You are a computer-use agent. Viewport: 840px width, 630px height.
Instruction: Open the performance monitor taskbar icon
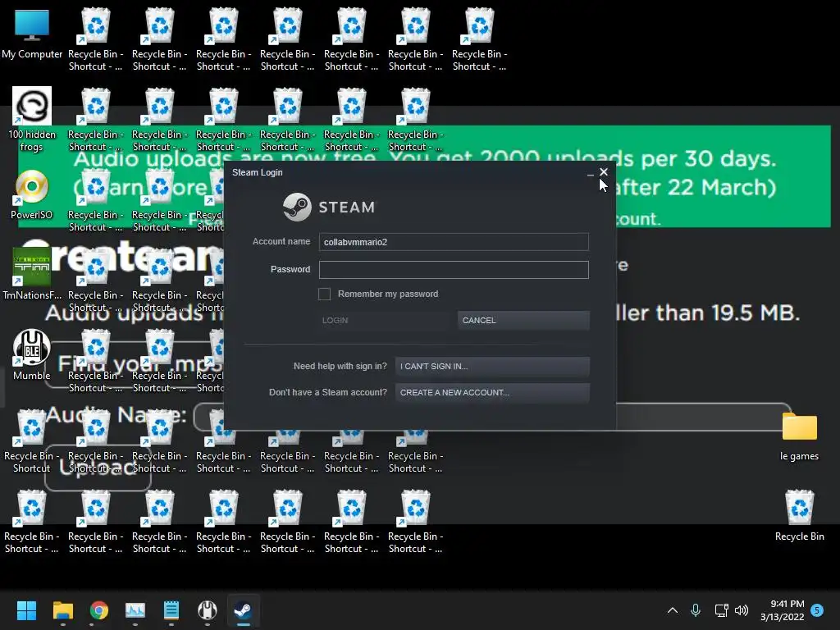tap(135, 610)
